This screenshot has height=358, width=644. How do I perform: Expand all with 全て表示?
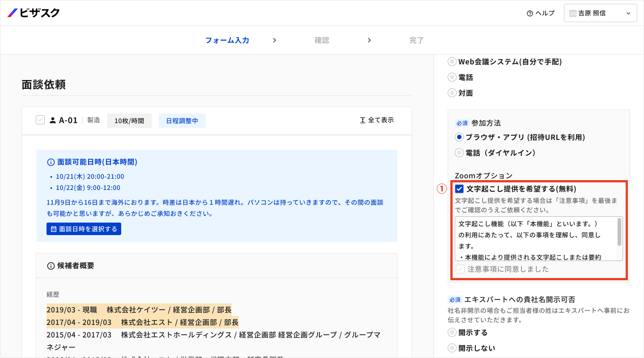377,120
